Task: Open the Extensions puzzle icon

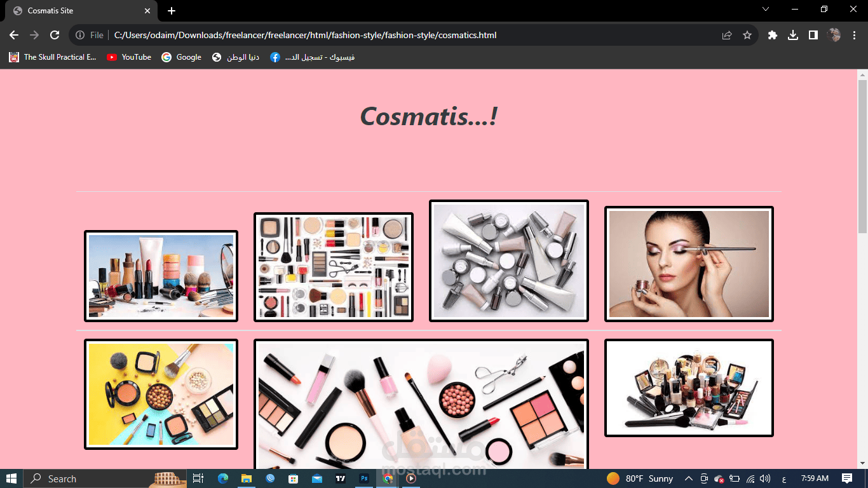Action: coord(773,35)
